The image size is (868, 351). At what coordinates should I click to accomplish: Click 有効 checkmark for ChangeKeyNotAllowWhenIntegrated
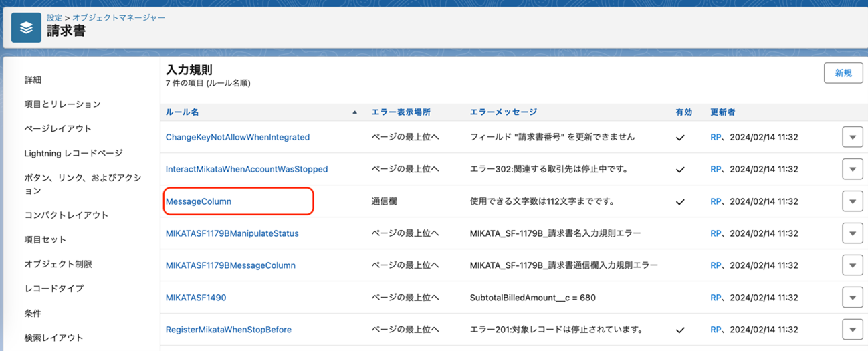tap(680, 138)
